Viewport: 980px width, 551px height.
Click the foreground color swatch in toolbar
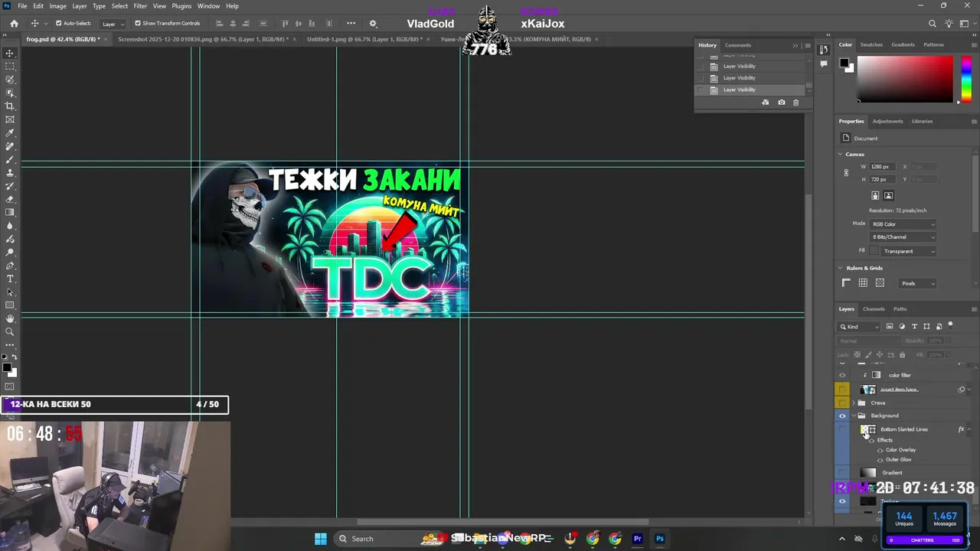coord(7,368)
